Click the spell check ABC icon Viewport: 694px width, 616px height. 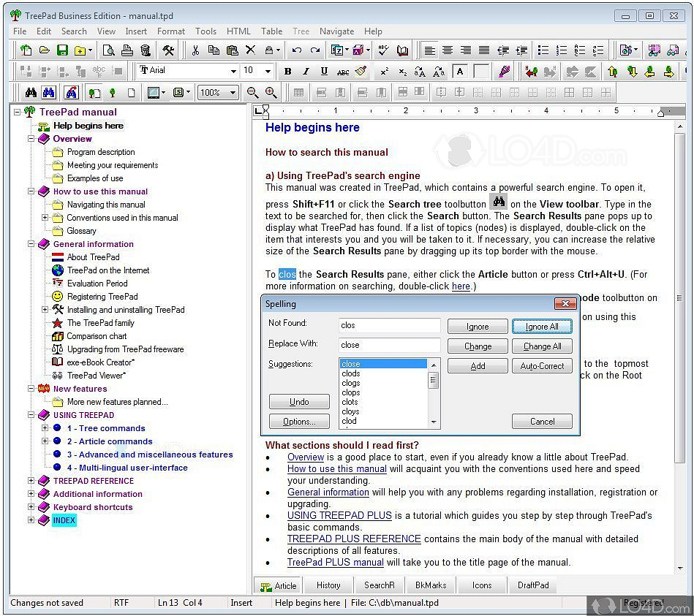[382, 50]
